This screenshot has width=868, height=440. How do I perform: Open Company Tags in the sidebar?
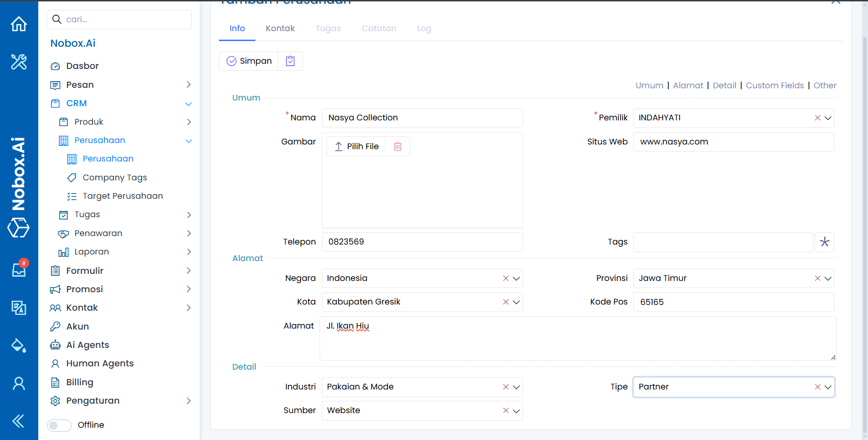tap(115, 178)
